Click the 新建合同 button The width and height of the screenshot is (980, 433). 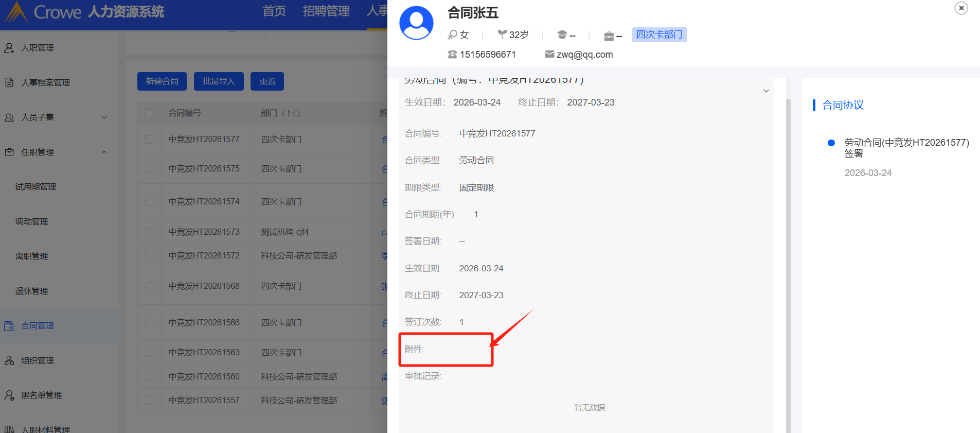tap(162, 81)
